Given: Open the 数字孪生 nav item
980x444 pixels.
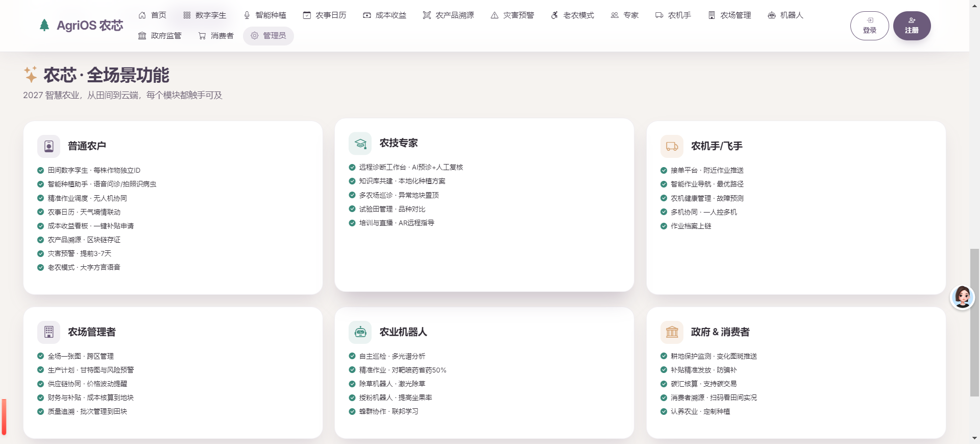Looking at the screenshot, I should (204, 15).
